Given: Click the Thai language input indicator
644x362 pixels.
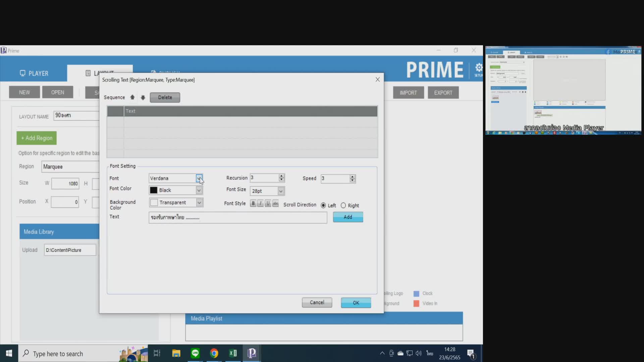Looking at the screenshot, I should pyautogui.click(x=430, y=353).
